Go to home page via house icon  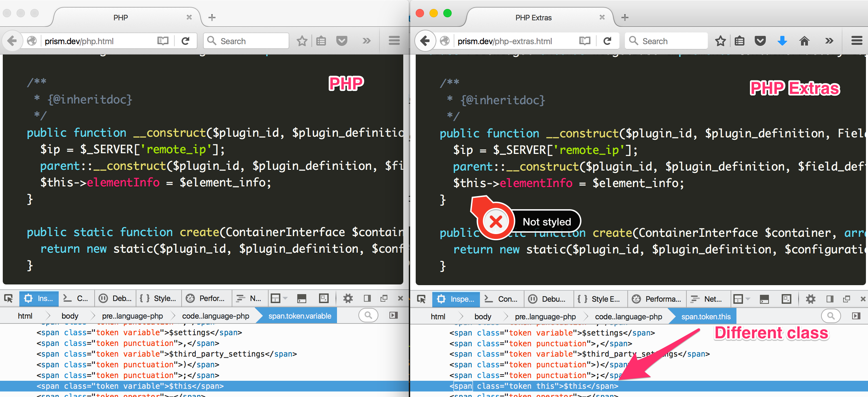click(804, 41)
